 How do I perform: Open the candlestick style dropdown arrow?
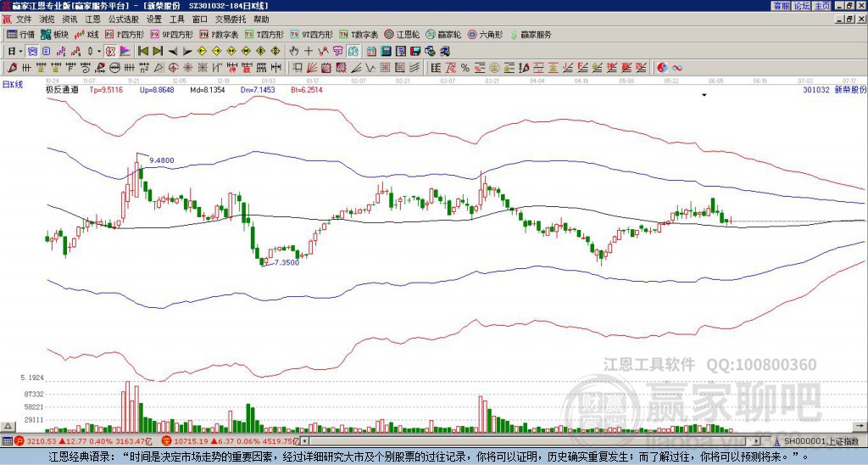point(99,51)
